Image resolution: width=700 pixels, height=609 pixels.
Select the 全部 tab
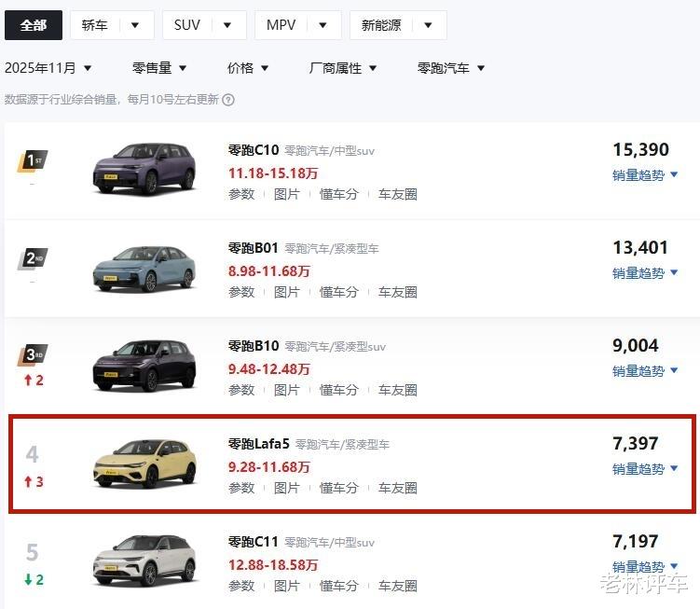click(34, 25)
